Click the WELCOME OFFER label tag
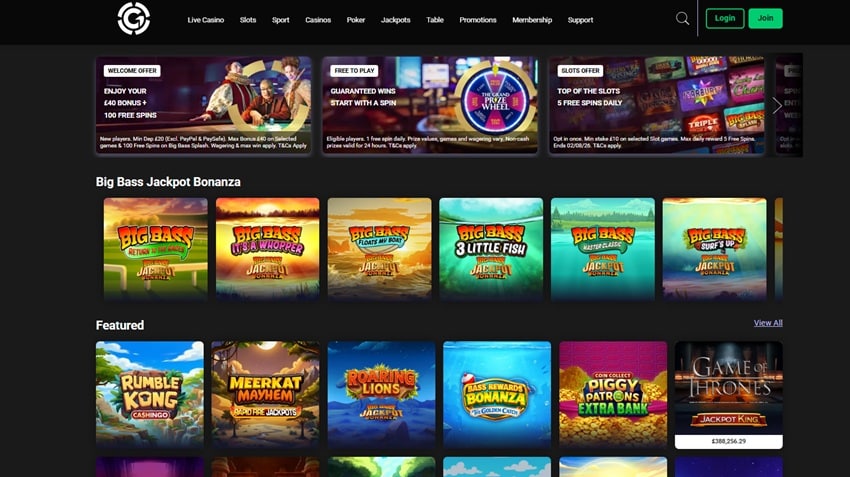850x477 pixels. [x=132, y=70]
